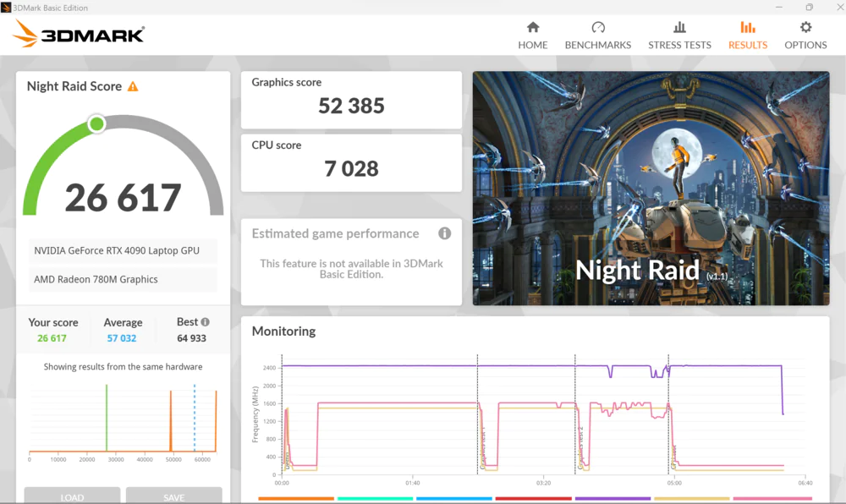Click the Best score value 64 933
The width and height of the screenshot is (846, 504).
pyautogui.click(x=191, y=338)
